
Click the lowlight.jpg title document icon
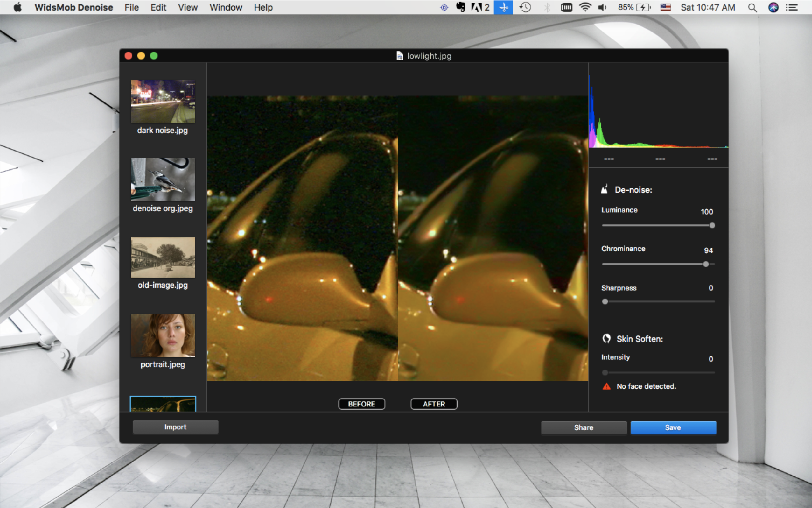(x=400, y=56)
